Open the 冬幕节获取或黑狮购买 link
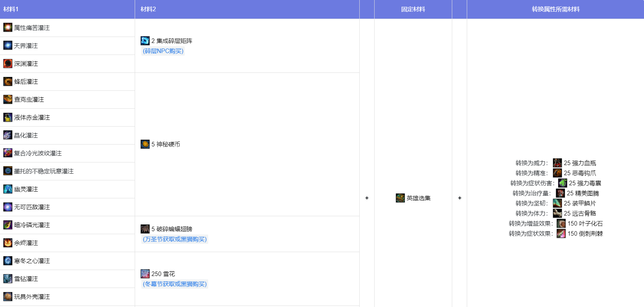 tap(175, 284)
